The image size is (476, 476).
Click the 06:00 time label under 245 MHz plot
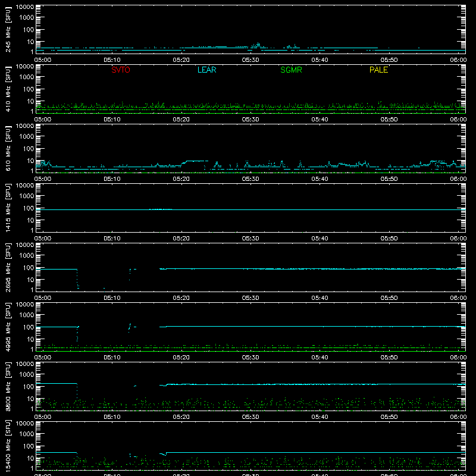point(458,60)
